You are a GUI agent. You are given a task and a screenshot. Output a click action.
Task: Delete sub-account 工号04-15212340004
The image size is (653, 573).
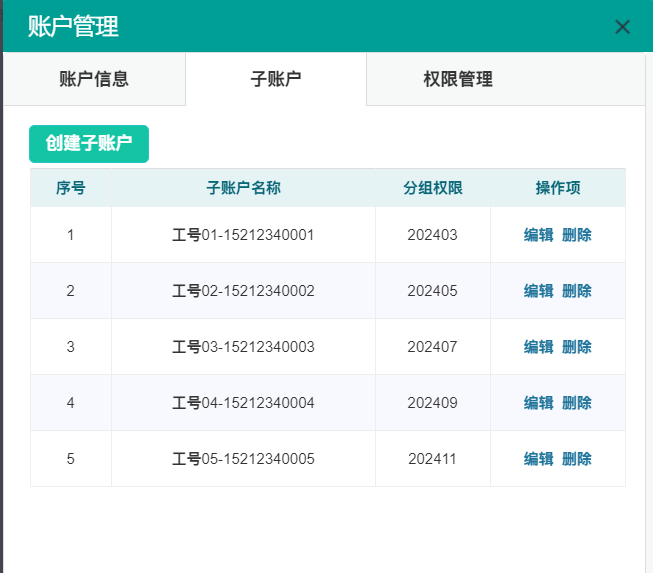[577, 403]
